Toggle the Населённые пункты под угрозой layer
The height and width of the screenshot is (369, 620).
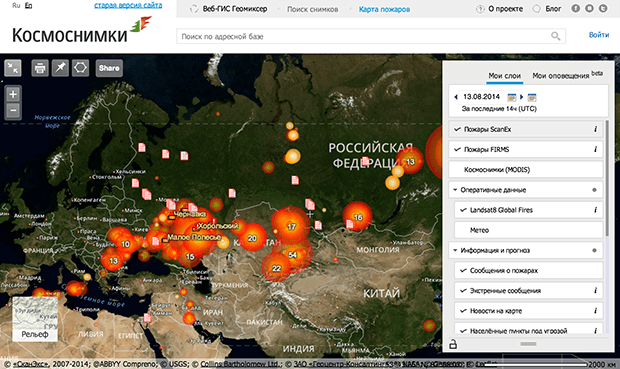tap(463, 331)
